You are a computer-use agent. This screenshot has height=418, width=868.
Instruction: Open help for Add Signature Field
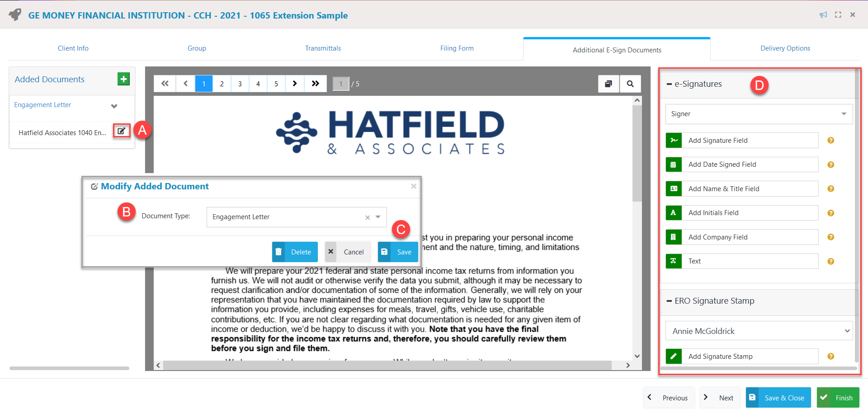click(x=830, y=141)
